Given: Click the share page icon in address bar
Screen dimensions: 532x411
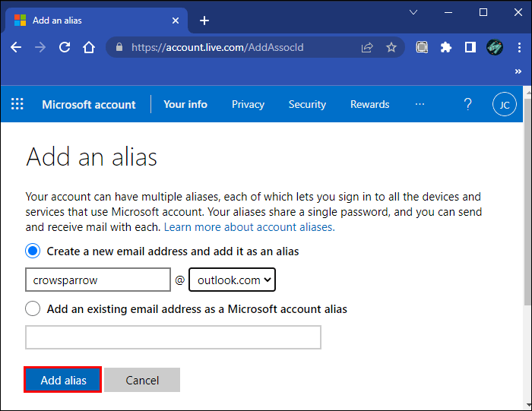Looking at the screenshot, I should (x=367, y=47).
